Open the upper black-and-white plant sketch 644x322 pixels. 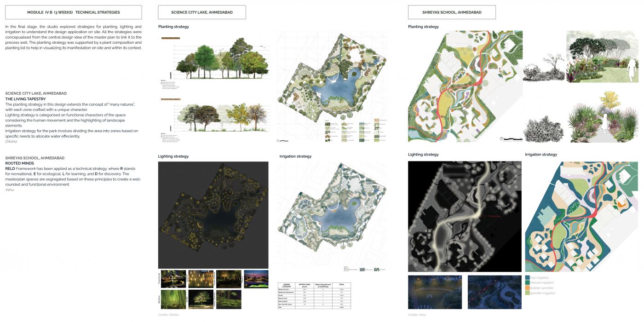[544, 69]
